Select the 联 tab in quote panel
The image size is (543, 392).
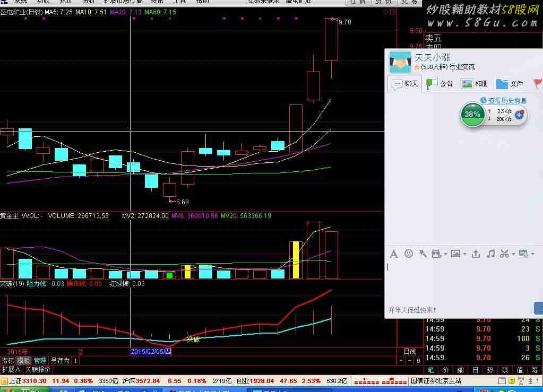(505, 370)
